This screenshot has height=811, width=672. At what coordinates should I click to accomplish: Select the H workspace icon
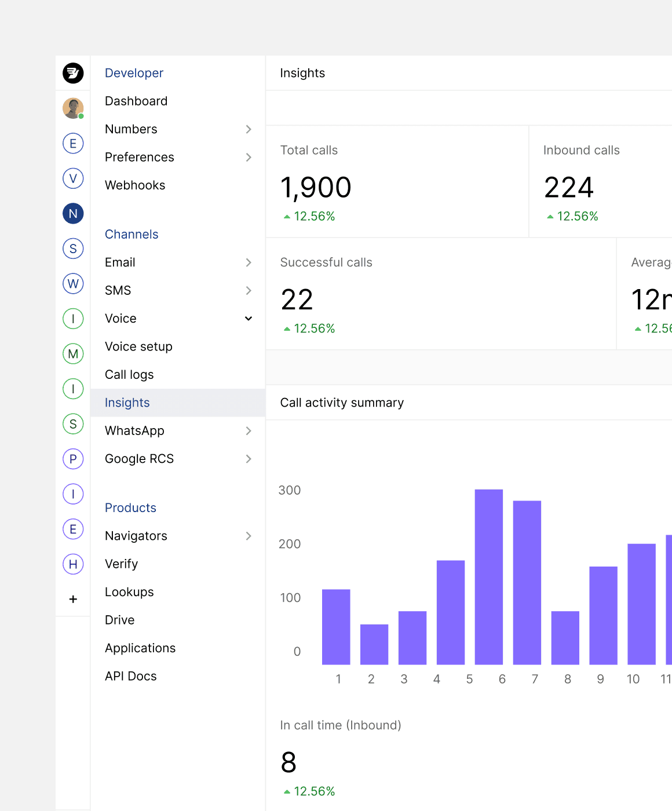(x=73, y=564)
